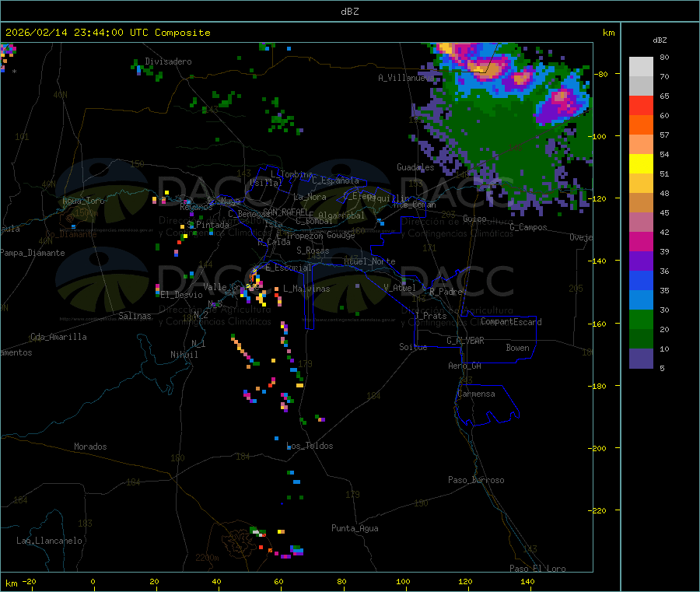Screen dimensions: 700x592
Task: Select the green 30 dBZ legend swatch
Action: (641, 319)
